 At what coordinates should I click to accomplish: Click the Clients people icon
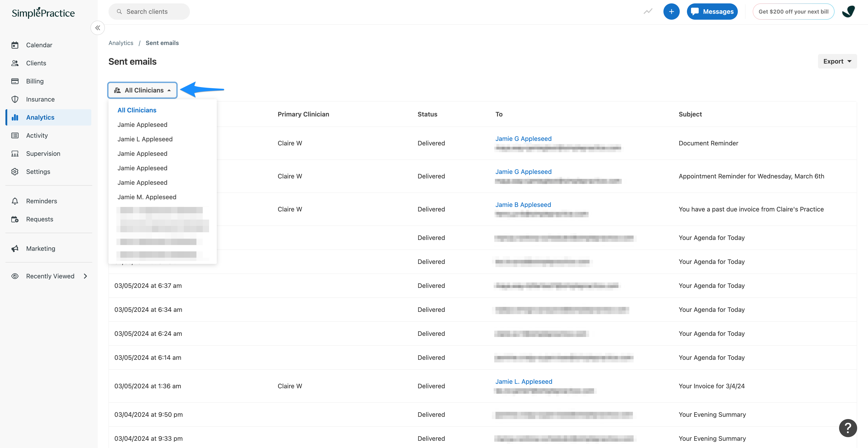click(x=15, y=63)
